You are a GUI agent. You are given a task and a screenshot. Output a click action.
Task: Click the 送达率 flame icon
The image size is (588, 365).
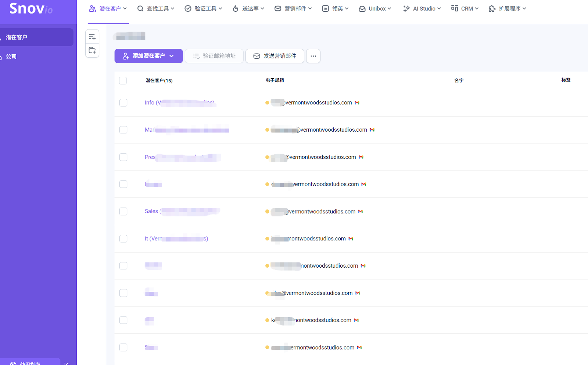click(235, 8)
